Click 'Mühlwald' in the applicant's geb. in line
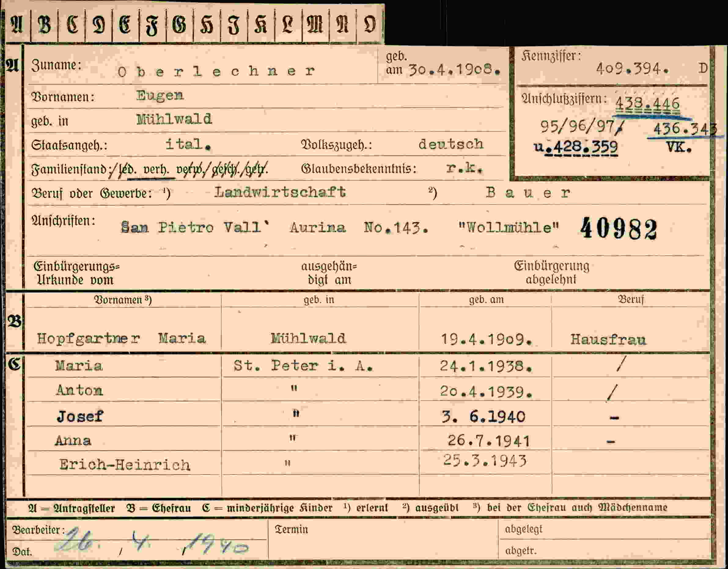 pyautogui.click(x=174, y=119)
